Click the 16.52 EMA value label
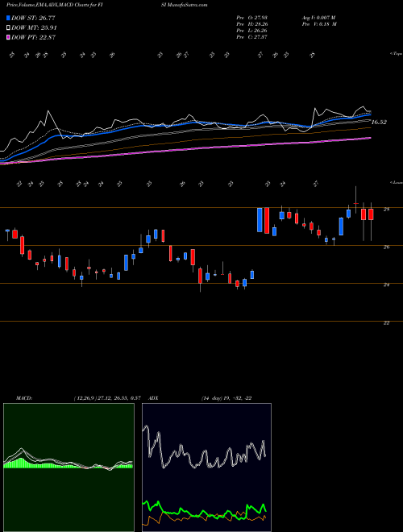Image resolution: width=403 pixels, height=532 pixels. click(379, 123)
